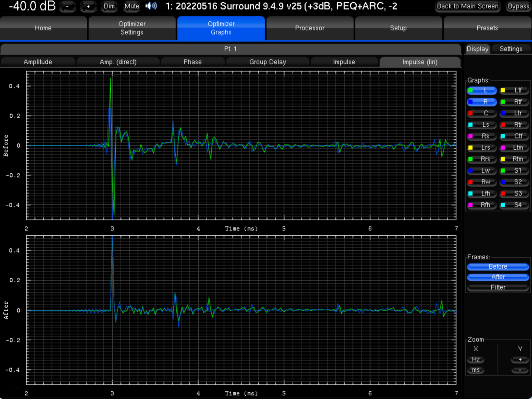532x399 pixels.
Task: Toggle the Ls channel graph
Action: [x=482, y=125]
